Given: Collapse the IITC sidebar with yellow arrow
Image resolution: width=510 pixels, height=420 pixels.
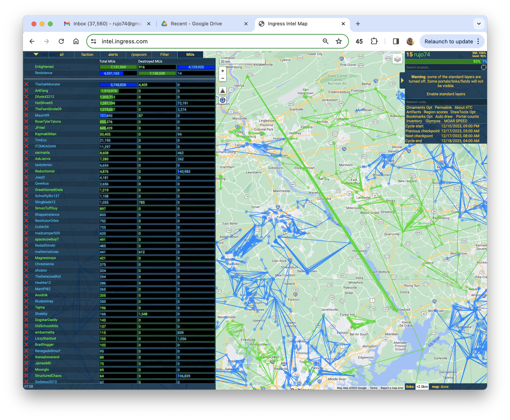Looking at the screenshot, I should tap(402, 80).
